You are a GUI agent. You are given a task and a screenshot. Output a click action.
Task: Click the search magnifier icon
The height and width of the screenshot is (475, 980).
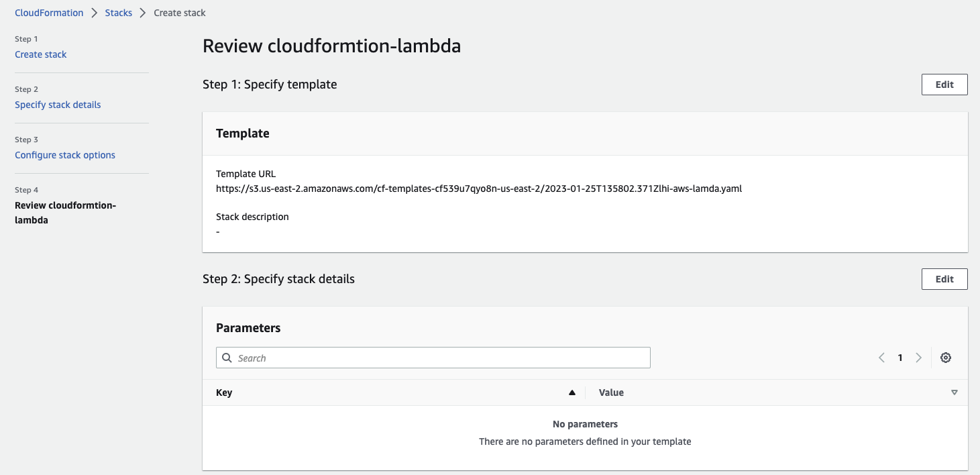point(227,358)
